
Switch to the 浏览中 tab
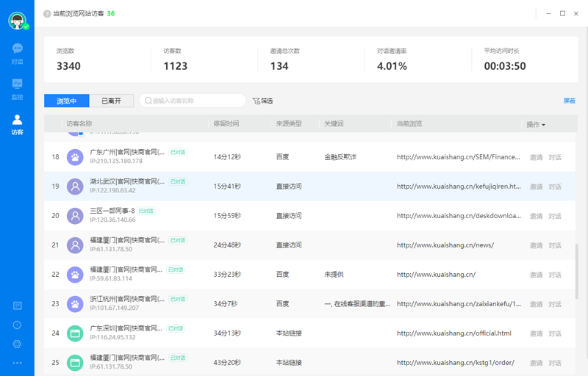tap(66, 101)
